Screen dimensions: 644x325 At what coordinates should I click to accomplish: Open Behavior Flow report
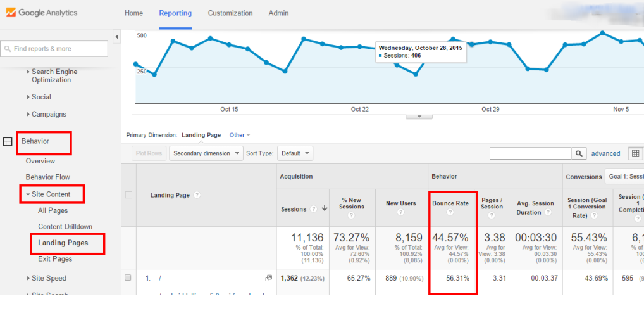pyautogui.click(x=47, y=177)
